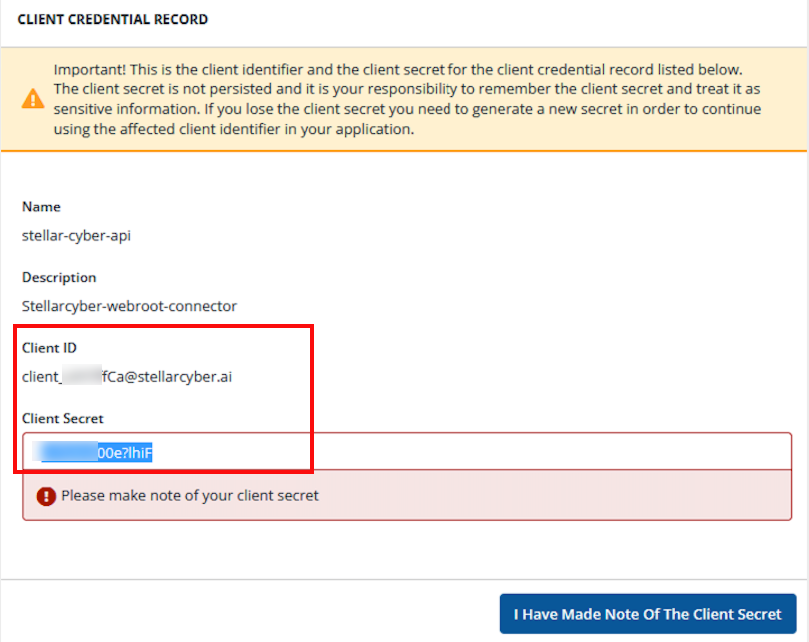
Task: Click warning line starting 'using the affected client identifier'
Action: [233, 129]
